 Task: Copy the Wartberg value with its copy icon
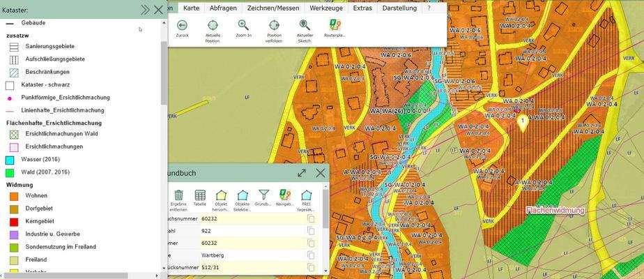coord(311,255)
